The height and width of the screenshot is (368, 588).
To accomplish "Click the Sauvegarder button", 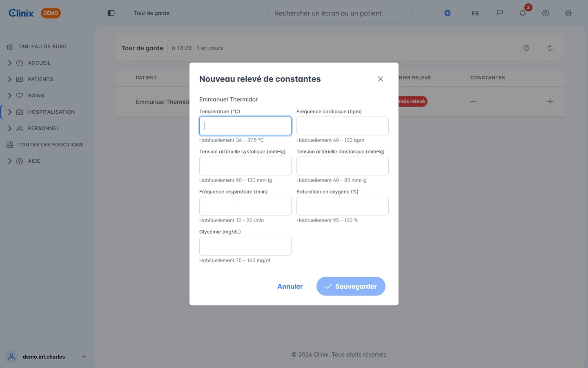I will coord(351,286).
